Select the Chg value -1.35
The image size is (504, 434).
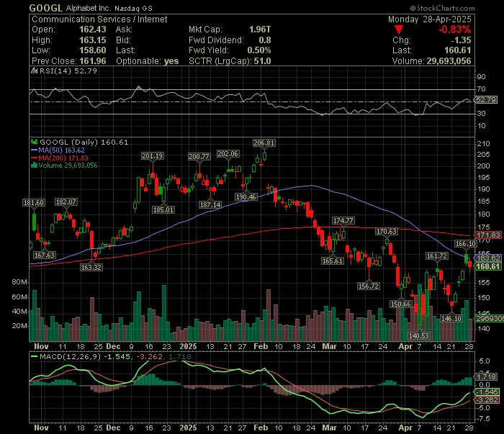[x=461, y=40]
